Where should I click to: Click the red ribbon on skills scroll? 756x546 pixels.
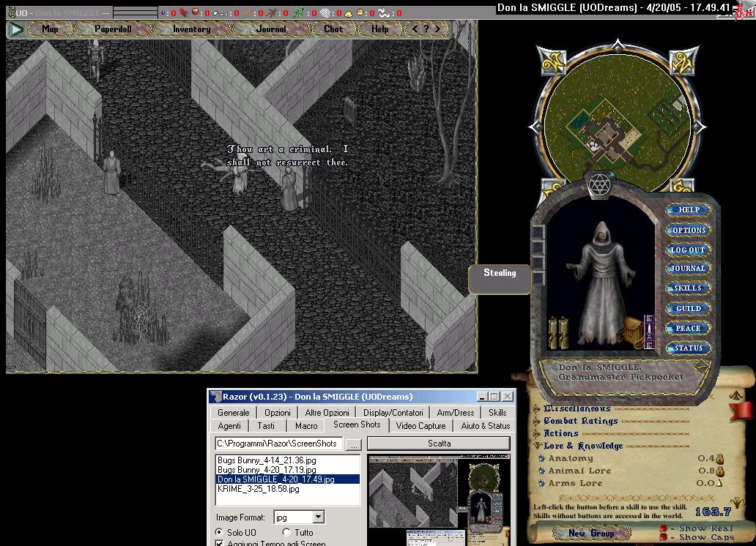coord(741,411)
